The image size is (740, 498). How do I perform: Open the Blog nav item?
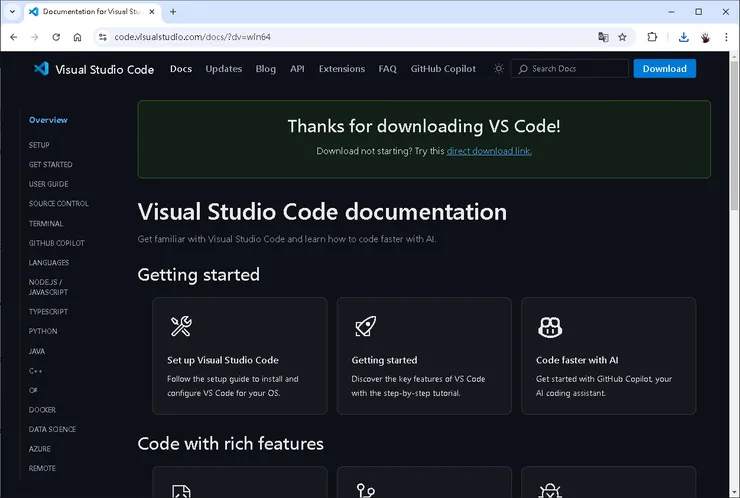click(x=266, y=69)
